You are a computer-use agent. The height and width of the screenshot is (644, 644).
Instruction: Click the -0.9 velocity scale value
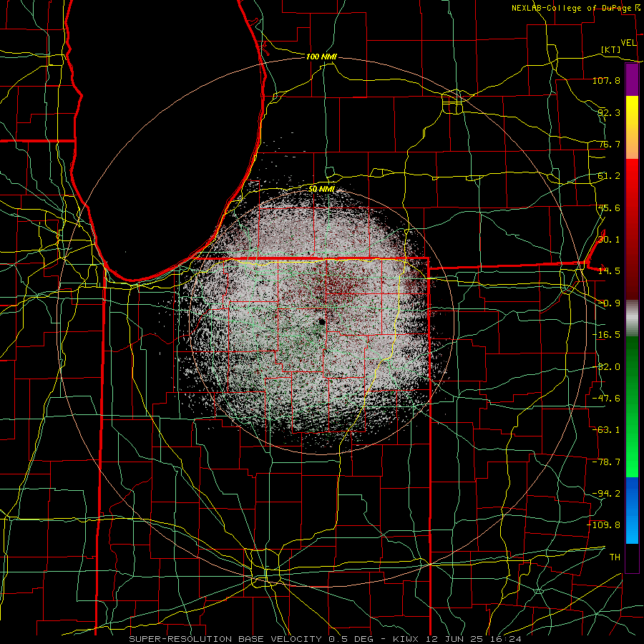coord(609,303)
